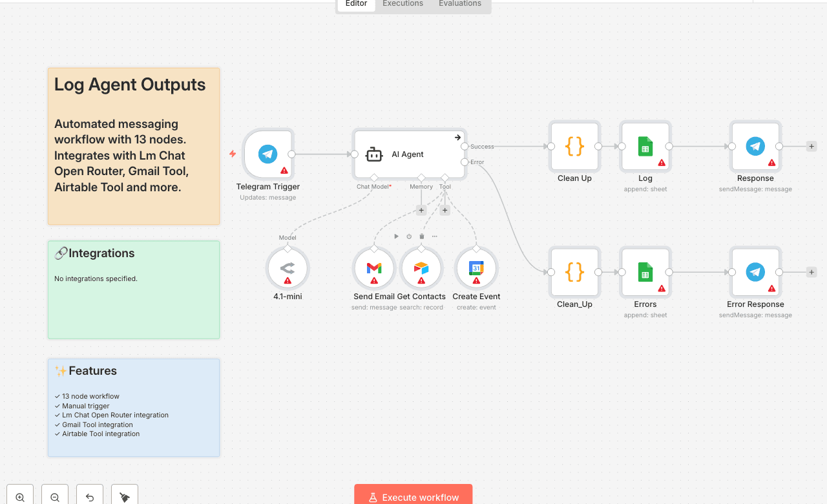Open the Clean Up code node
The image size is (827, 504).
pyautogui.click(x=574, y=146)
